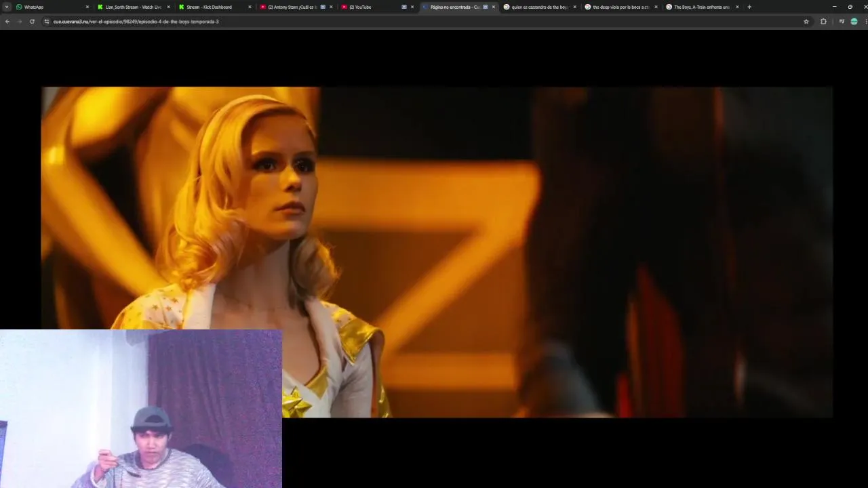Reload the current page
The image size is (868, 488).
32,22
